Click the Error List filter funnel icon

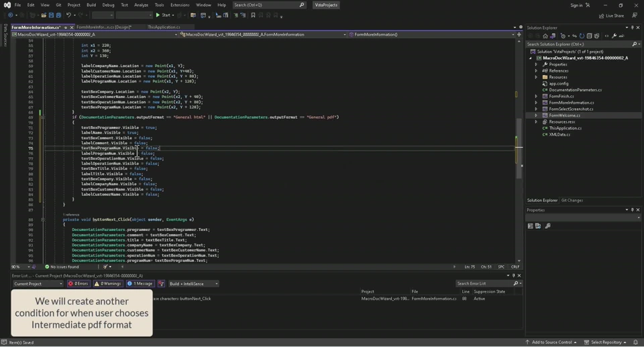coord(161,284)
